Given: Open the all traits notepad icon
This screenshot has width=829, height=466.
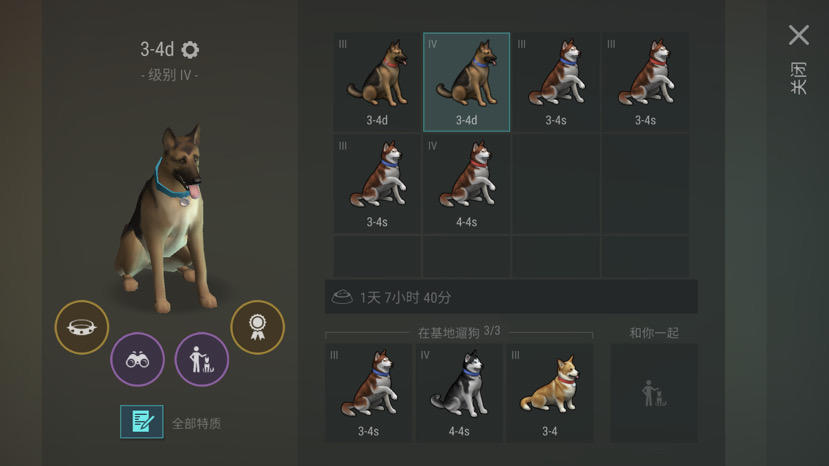Looking at the screenshot, I should click(x=142, y=422).
